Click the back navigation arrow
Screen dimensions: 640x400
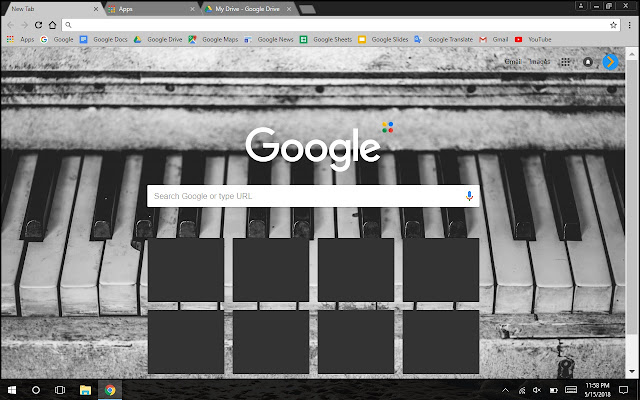pyautogui.click(x=11, y=25)
